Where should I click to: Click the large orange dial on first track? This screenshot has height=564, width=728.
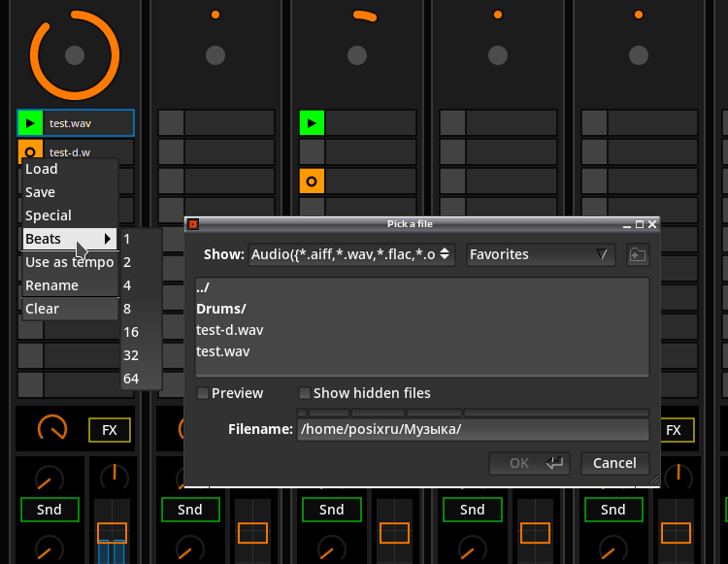[75, 55]
